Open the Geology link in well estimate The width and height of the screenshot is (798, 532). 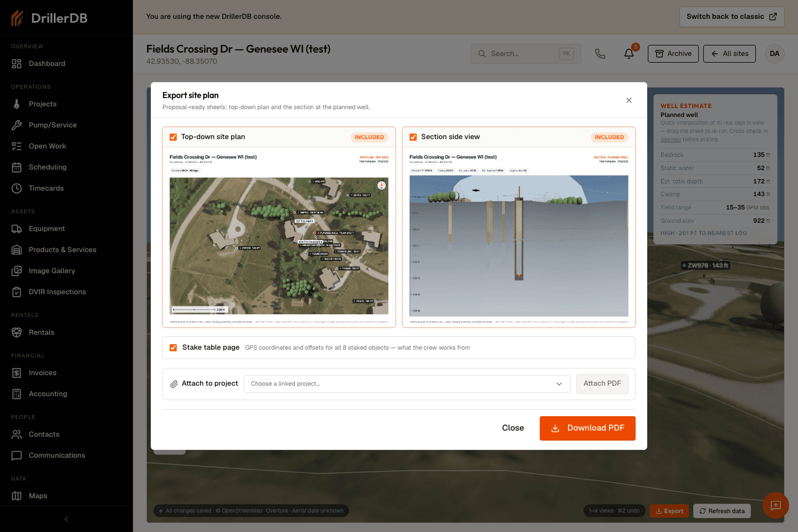[x=671, y=140]
